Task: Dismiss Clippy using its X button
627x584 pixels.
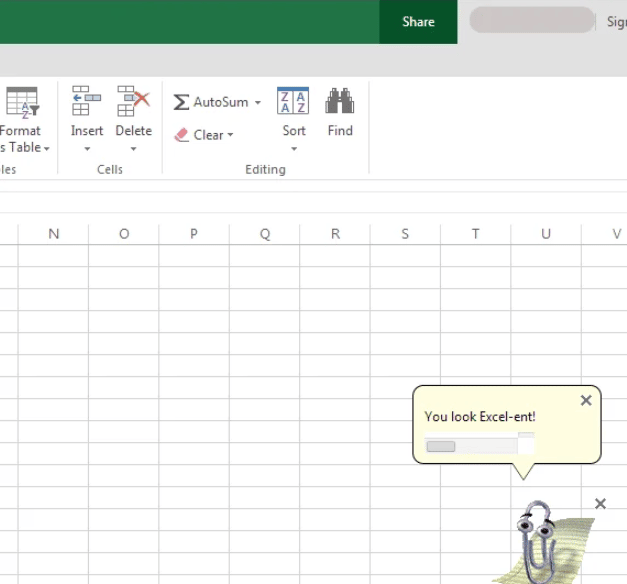Action: (600, 503)
